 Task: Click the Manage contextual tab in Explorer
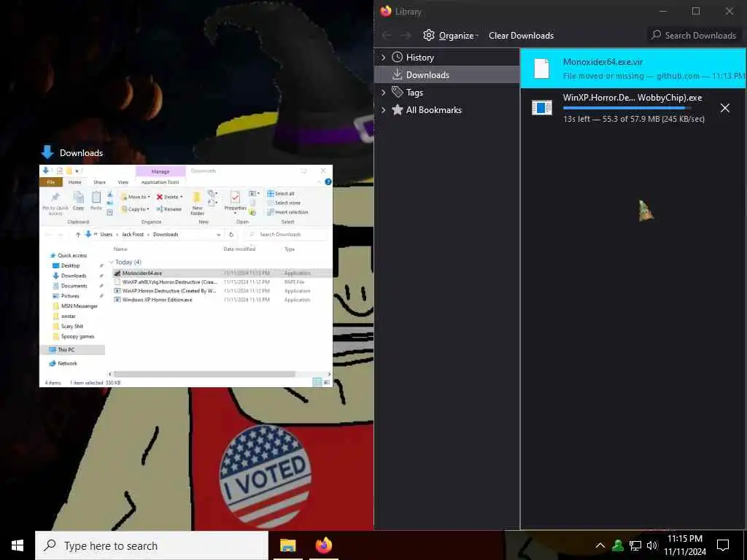click(160, 171)
